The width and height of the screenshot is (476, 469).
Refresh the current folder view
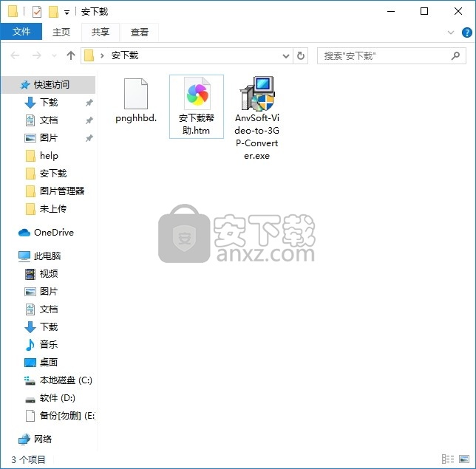tap(301, 56)
